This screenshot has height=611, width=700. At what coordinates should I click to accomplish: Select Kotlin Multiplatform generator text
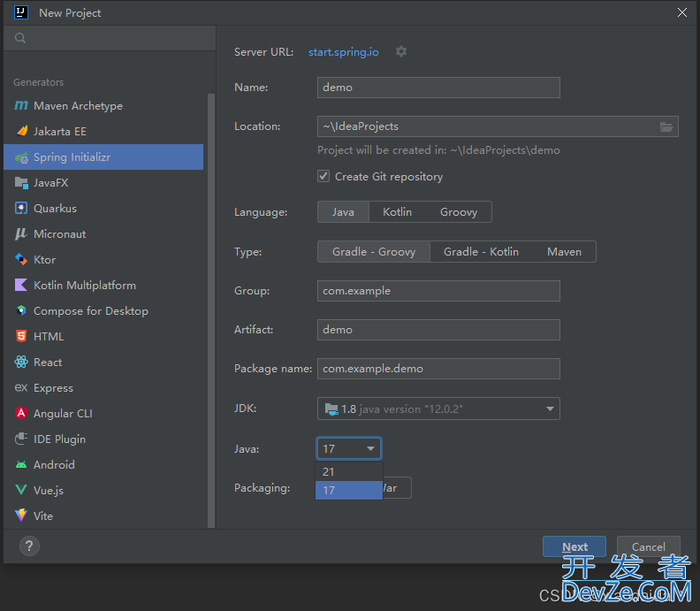click(x=85, y=286)
